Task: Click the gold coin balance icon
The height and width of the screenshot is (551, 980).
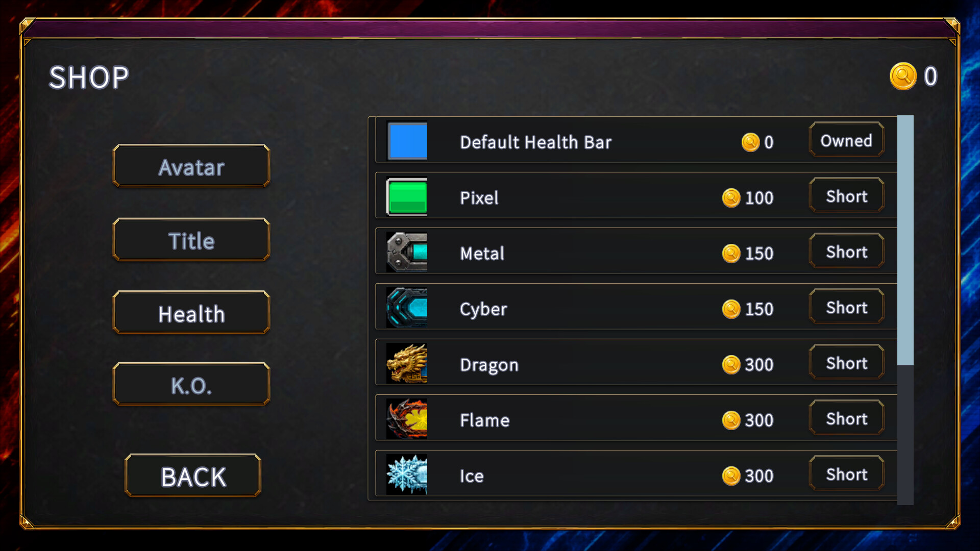Action: coord(903,77)
